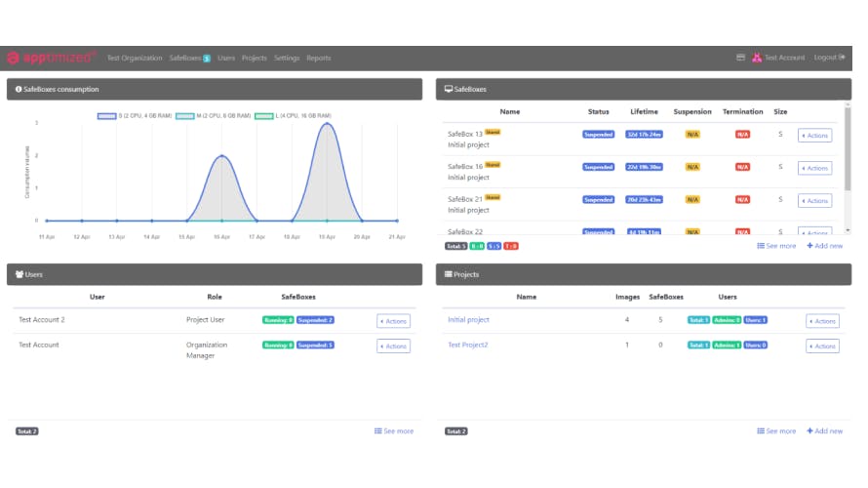Click Add new in SafeBoxes panel
Viewport: 868px width, 488px height.
pos(825,246)
